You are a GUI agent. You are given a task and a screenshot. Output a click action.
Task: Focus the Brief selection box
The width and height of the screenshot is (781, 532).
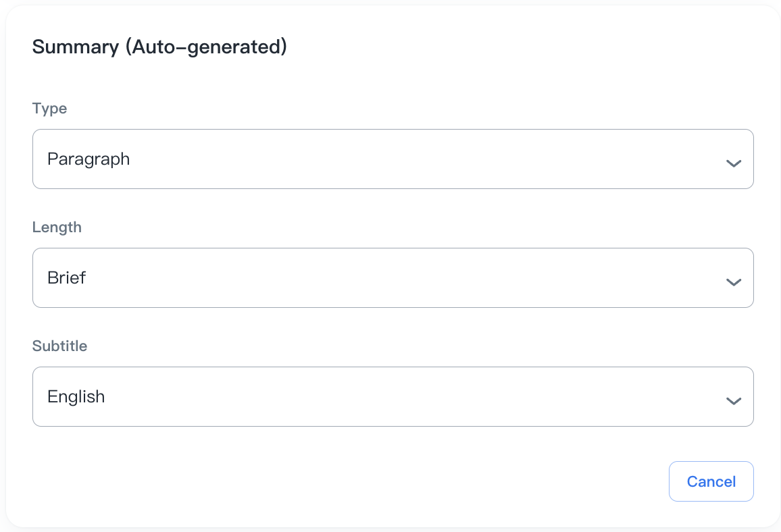point(393,277)
